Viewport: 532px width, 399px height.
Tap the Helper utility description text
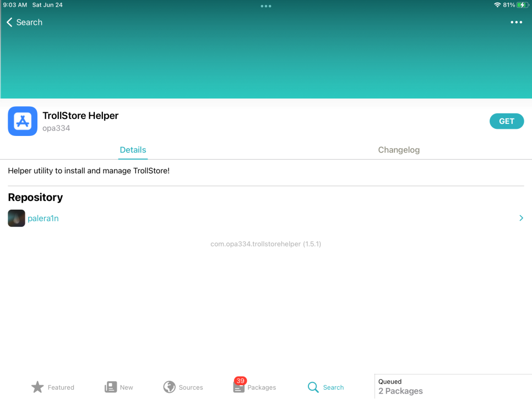click(89, 171)
